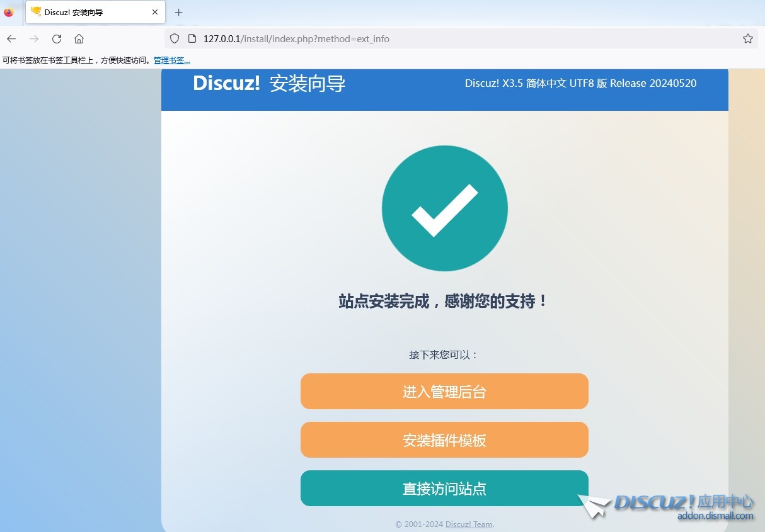
Task: Click the large green checkmark circle
Action: [444, 208]
